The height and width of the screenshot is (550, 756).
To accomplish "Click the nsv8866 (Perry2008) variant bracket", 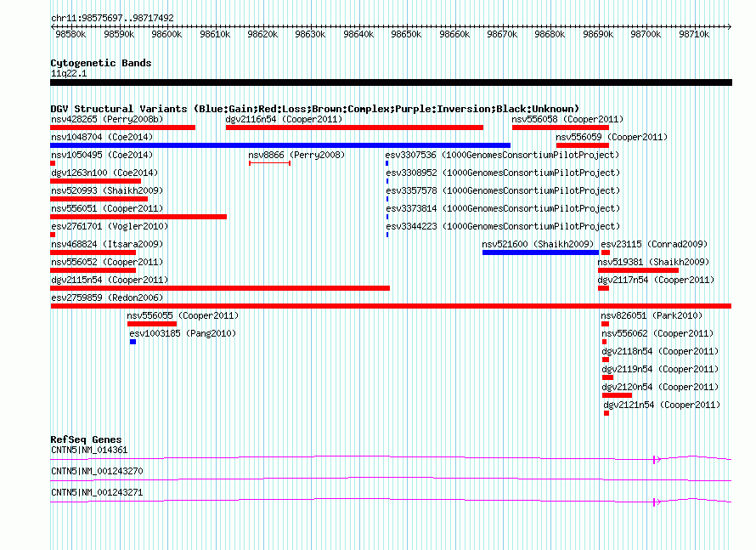I will pyautogui.click(x=269, y=163).
